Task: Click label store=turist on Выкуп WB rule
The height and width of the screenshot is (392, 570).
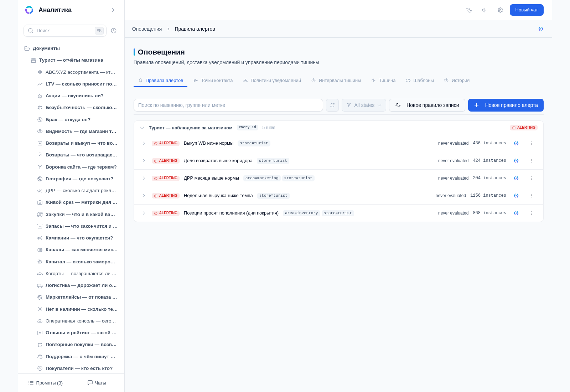Action: click(x=254, y=143)
